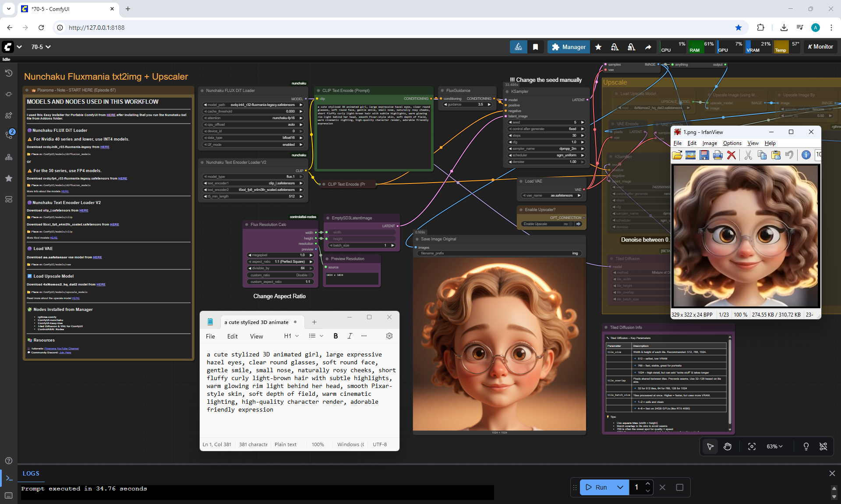Open IrfanView Options menu
The image size is (841, 504).
[x=732, y=143]
